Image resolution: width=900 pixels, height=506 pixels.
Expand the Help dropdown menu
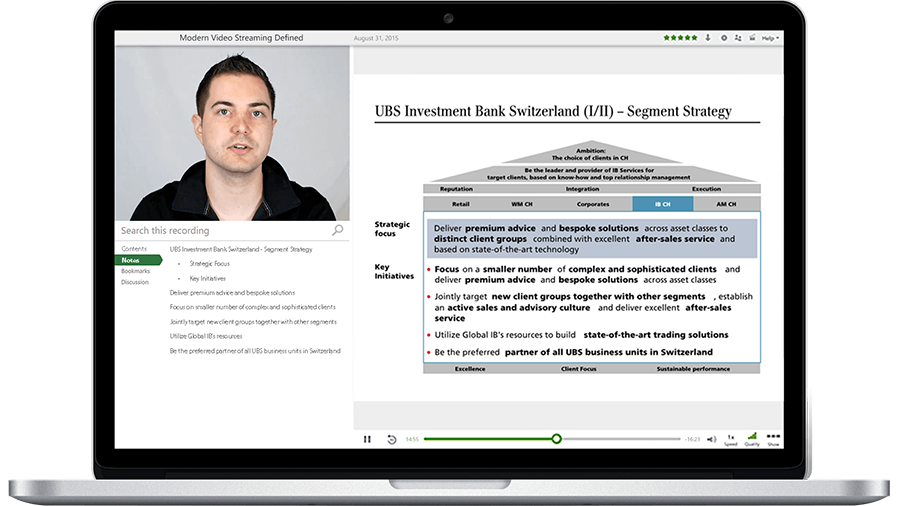click(x=769, y=38)
